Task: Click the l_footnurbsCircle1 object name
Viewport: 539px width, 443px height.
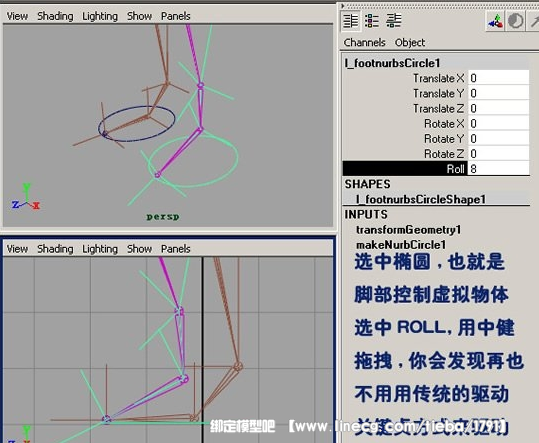Action: pos(392,63)
